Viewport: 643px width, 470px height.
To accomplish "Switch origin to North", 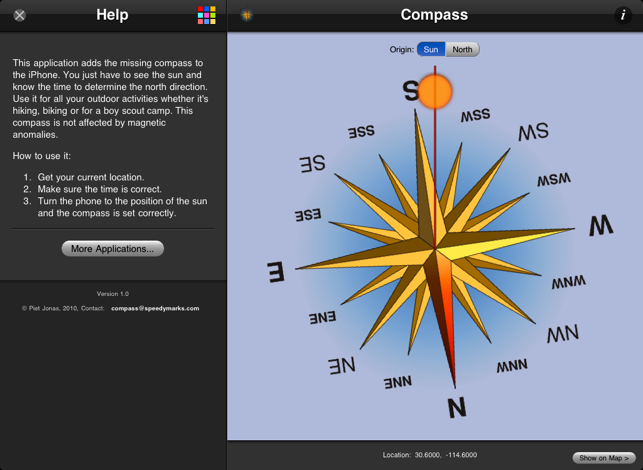I will tap(462, 49).
